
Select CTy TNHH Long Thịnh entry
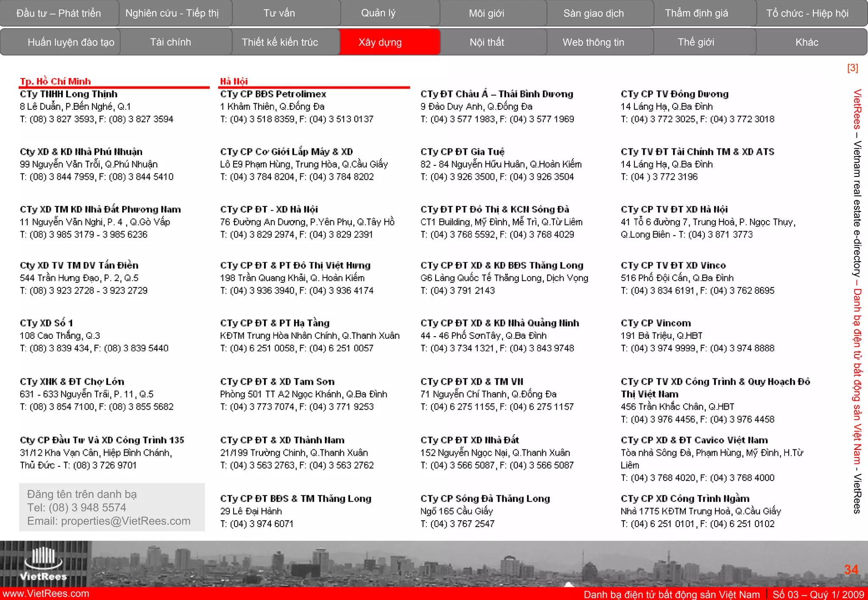pyautogui.click(x=68, y=94)
